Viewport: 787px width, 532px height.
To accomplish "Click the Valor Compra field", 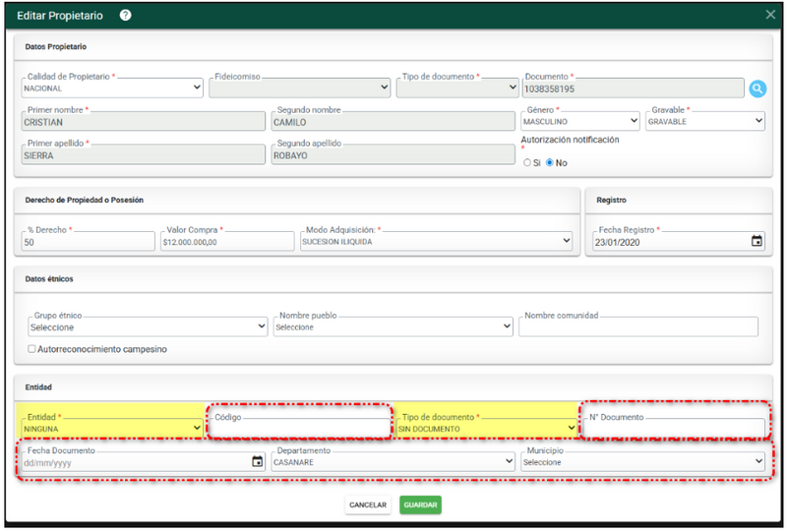I will point(227,241).
